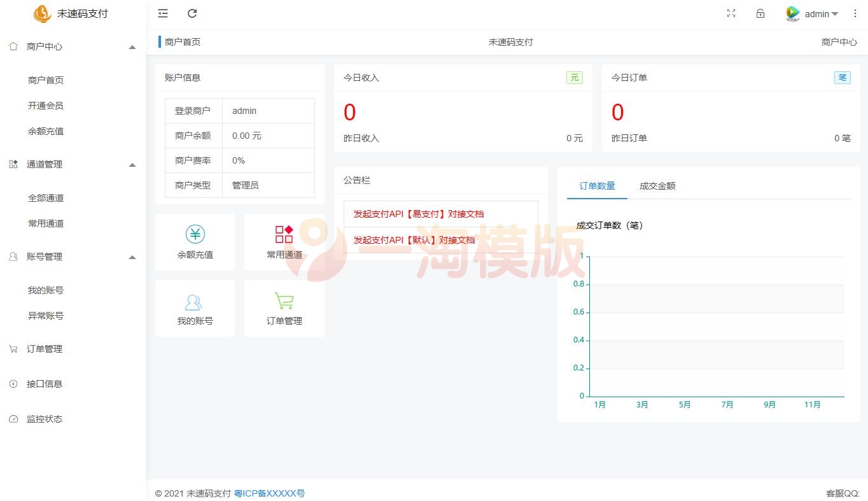Viewport: 868px width, 501px height.
Task: Click the 订单管理 cart icon in sidebar
Action: [x=13, y=349]
